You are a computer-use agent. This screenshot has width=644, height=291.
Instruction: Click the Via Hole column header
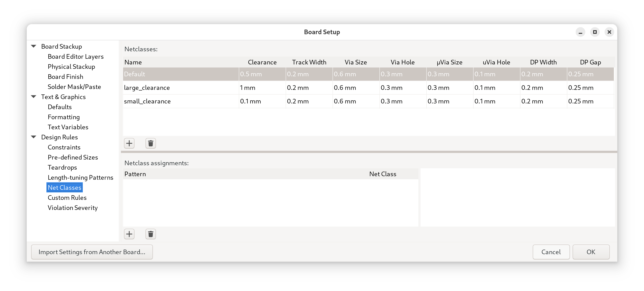coord(403,62)
